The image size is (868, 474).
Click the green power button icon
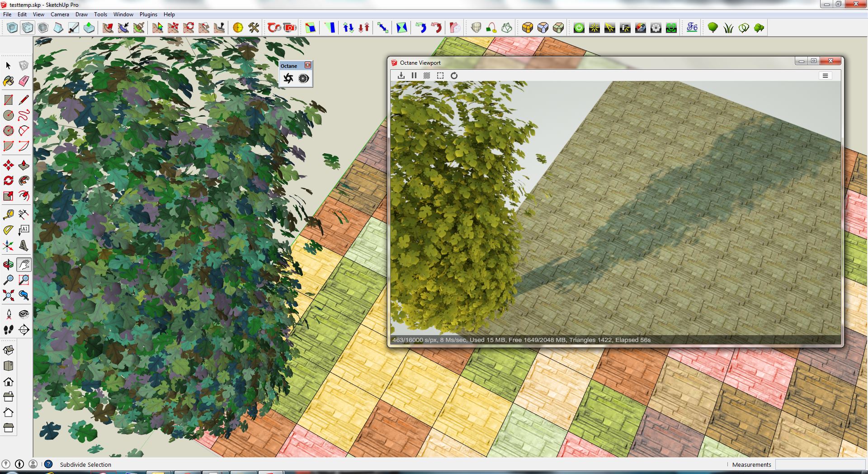point(579,28)
